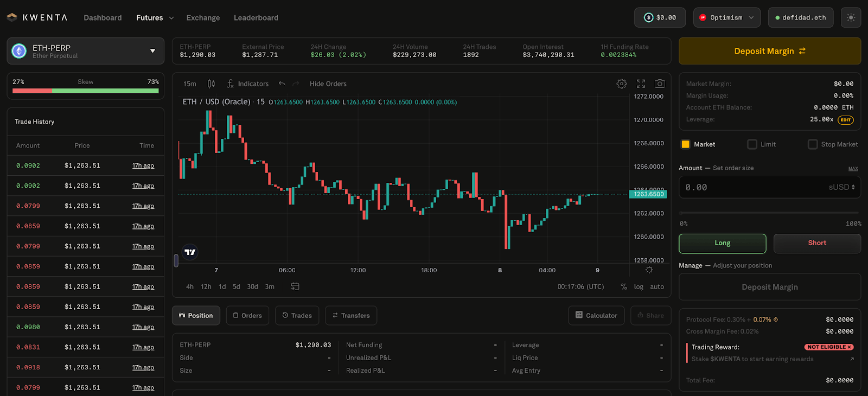Switch to the Orders tab

[x=247, y=315]
